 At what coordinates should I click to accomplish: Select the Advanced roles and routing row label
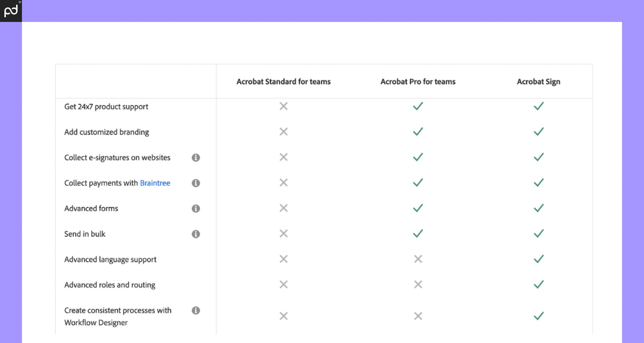110,285
